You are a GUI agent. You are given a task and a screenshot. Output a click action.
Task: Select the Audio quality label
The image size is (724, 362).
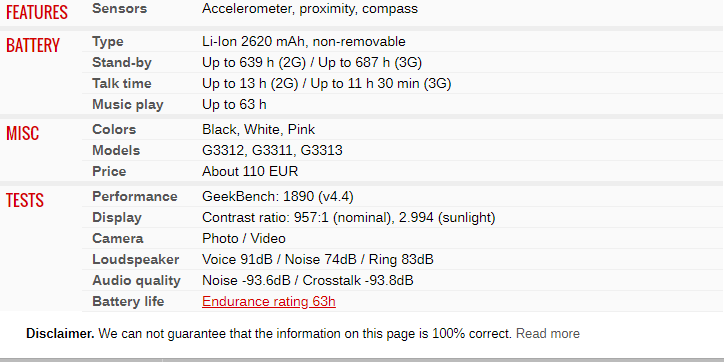pyautogui.click(x=136, y=281)
